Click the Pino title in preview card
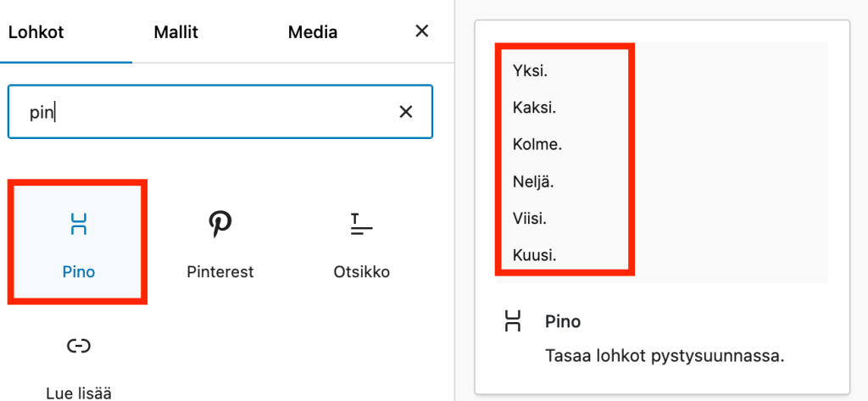Image resolution: width=868 pixels, height=401 pixels. pyautogui.click(x=563, y=321)
